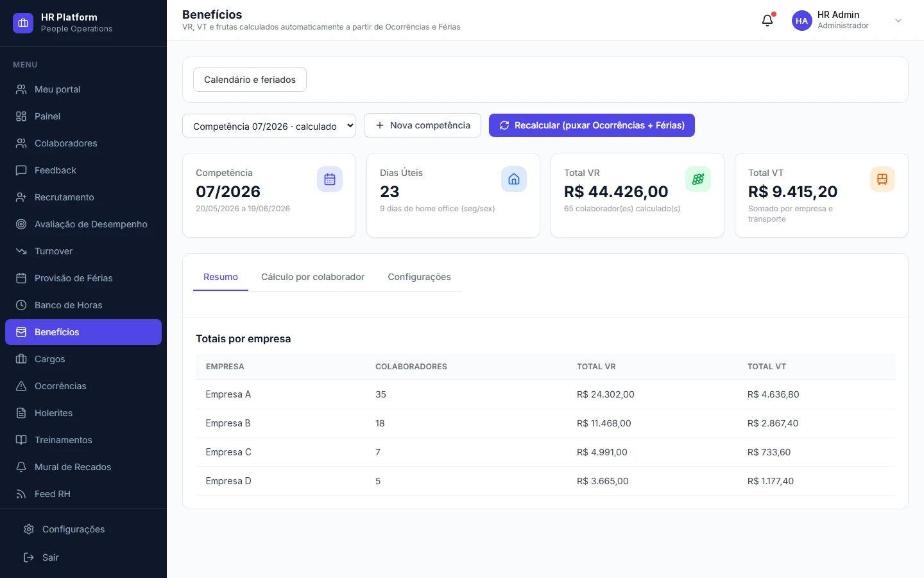Click the Avaliação de Desempenho target icon
924x578 pixels.
click(21, 224)
